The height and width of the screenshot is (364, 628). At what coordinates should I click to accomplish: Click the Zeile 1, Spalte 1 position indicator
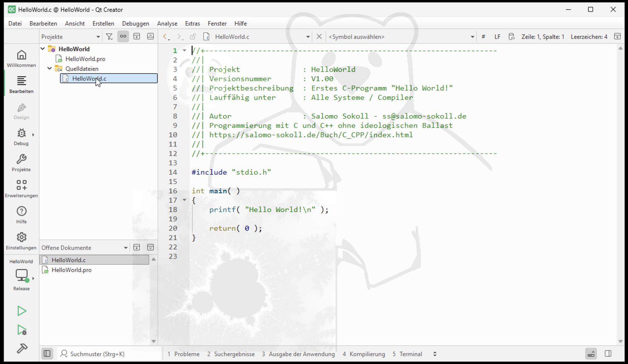pyautogui.click(x=543, y=37)
